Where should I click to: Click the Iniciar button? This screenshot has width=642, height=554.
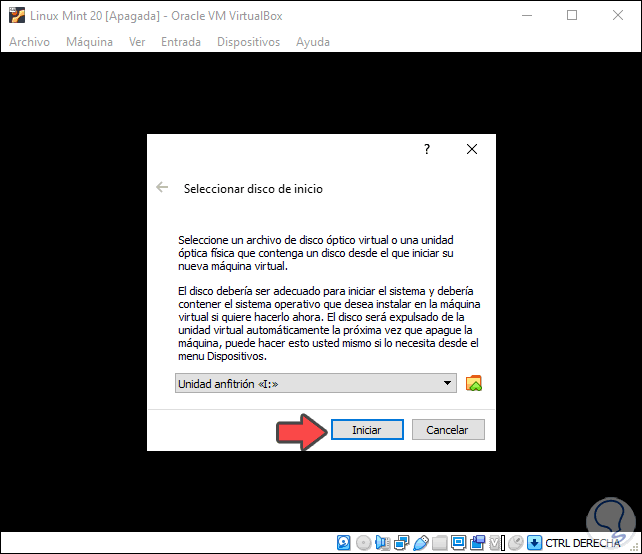click(x=367, y=430)
